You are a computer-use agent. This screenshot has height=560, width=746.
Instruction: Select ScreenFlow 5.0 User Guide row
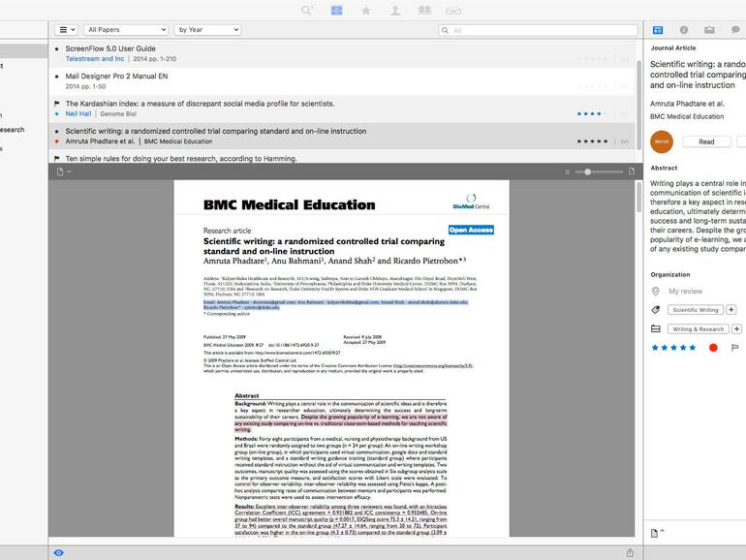342,53
